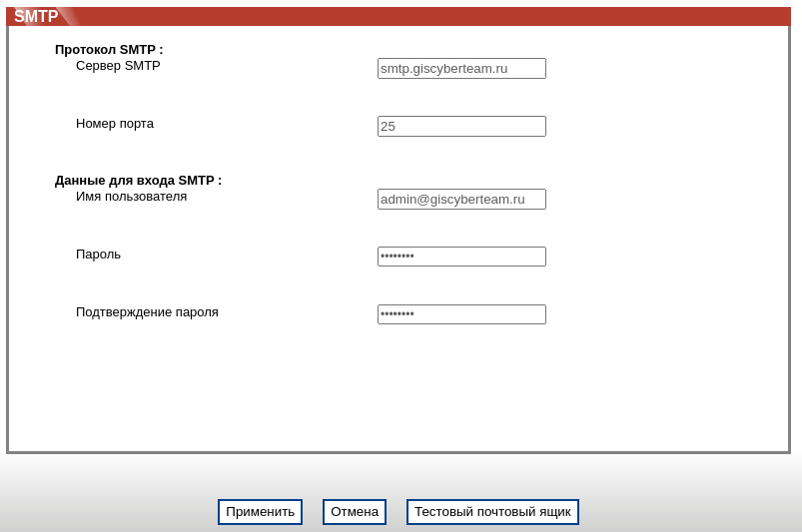Screen dimensions: 802x532
Task: Click the SMTP panel header title
Action: click(x=36, y=16)
